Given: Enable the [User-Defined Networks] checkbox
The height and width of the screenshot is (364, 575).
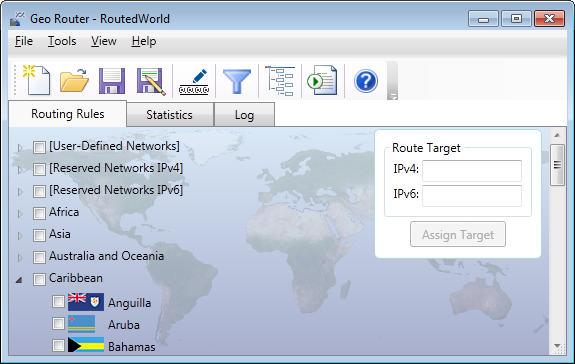Looking at the screenshot, I should point(39,147).
